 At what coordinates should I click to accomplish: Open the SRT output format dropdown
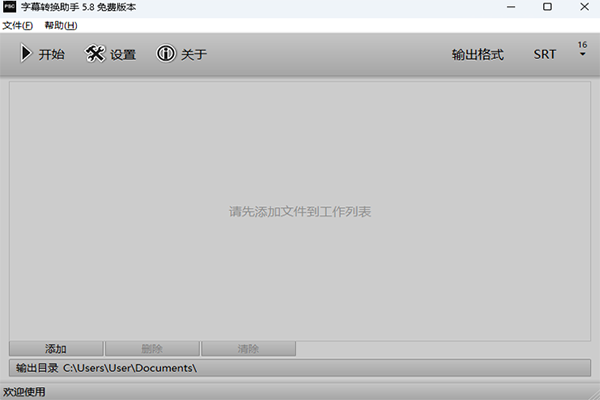[545, 54]
